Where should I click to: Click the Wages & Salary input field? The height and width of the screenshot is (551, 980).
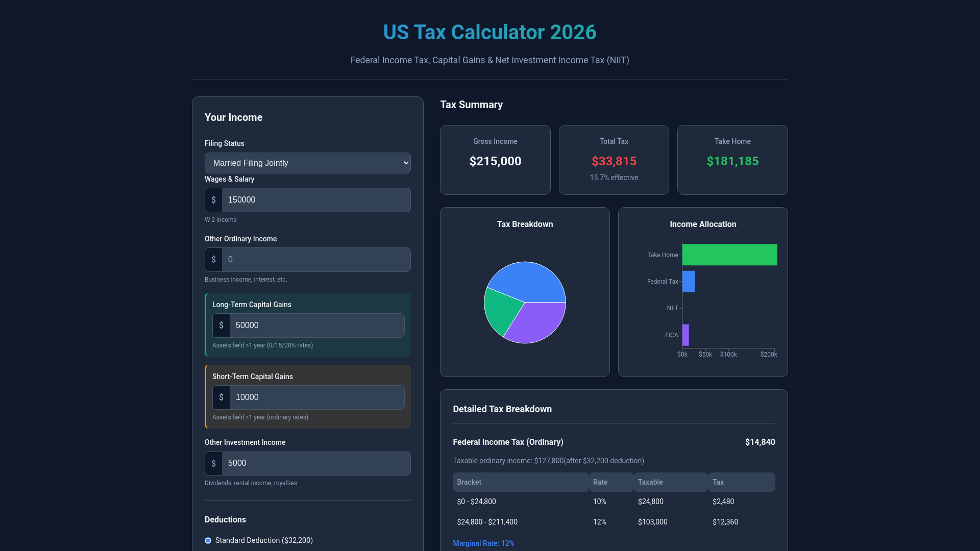pyautogui.click(x=315, y=200)
